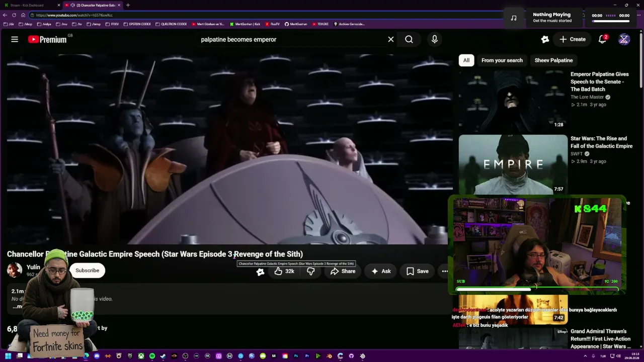Select the Sheev Palpatine chip
The height and width of the screenshot is (362, 644).
(553, 60)
